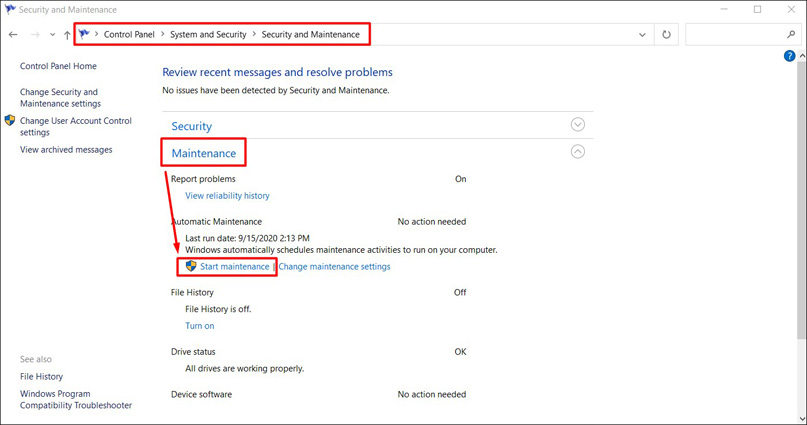Open Control Panel Home
The height and width of the screenshot is (425, 807).
[x=58, y=66]
